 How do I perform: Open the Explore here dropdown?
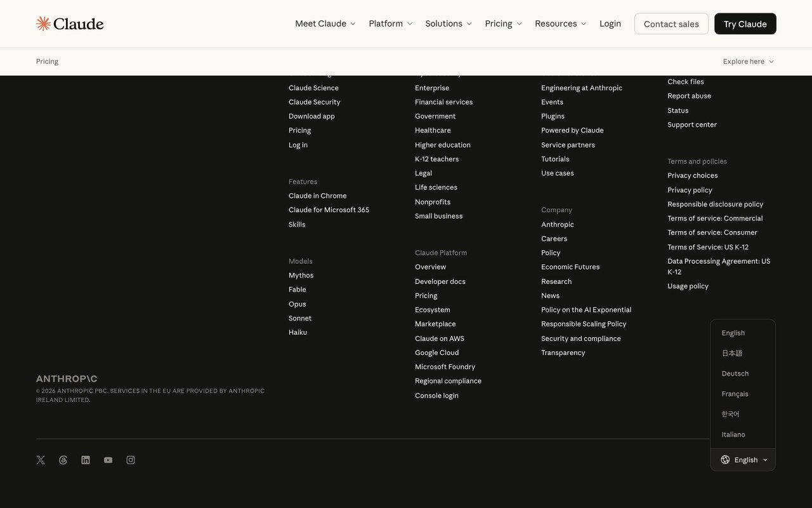click(x=749, y=62)
